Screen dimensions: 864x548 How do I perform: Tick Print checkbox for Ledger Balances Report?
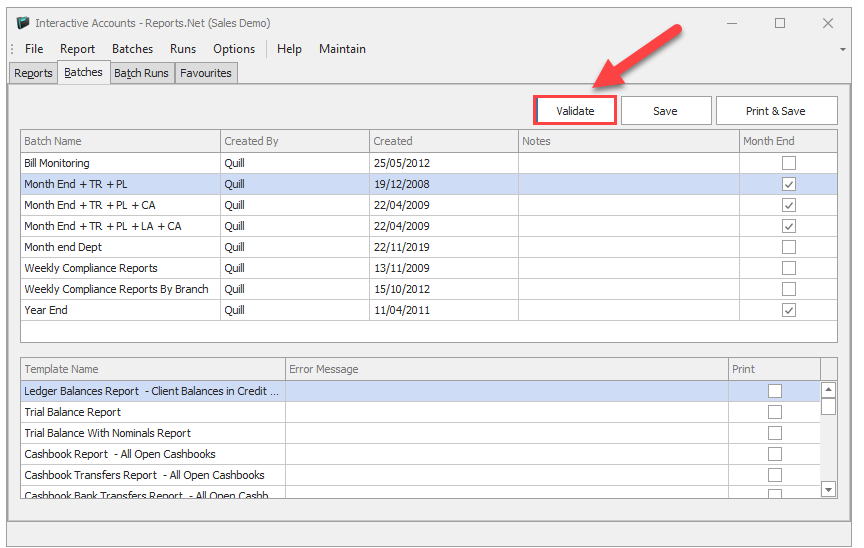[775, 391]
